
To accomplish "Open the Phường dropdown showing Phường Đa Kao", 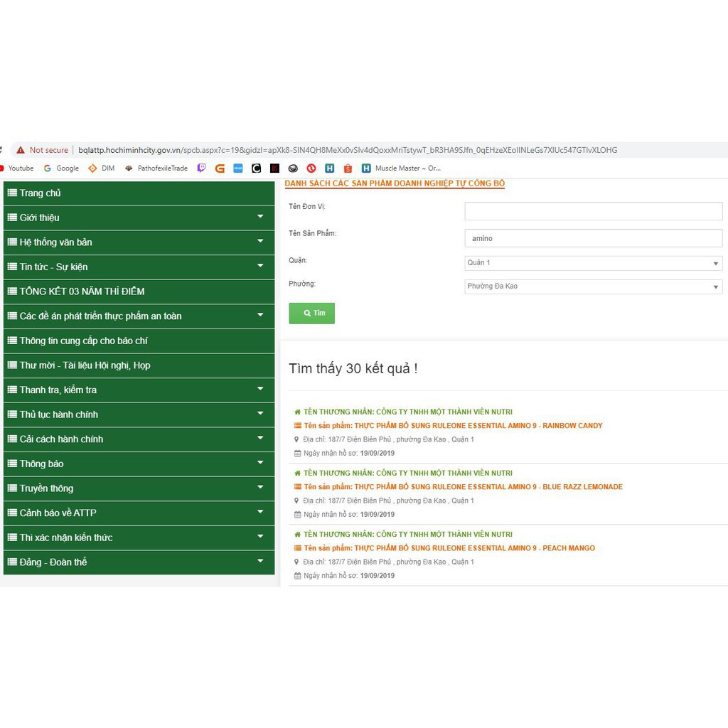I will [593, 287].
